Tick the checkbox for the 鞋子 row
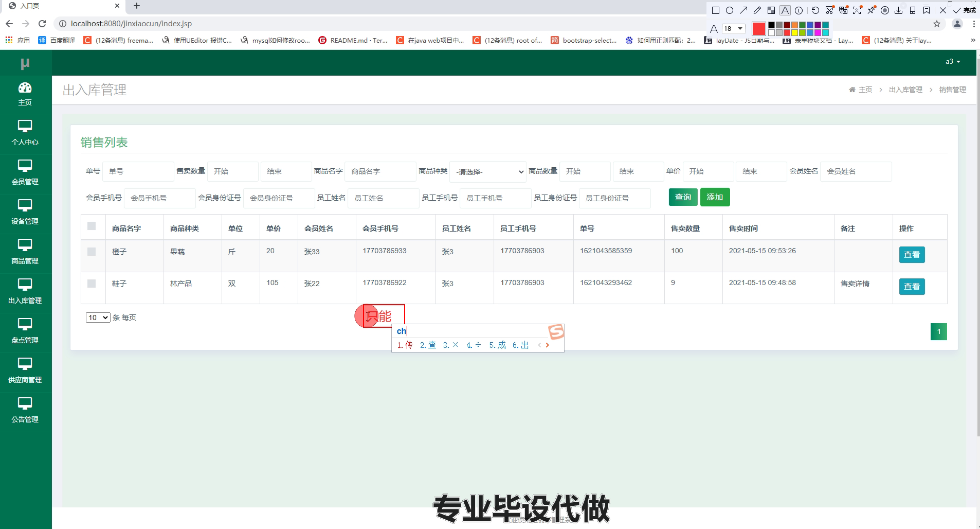Viewport: 980px width, 529px height. (x=92, y=284)
